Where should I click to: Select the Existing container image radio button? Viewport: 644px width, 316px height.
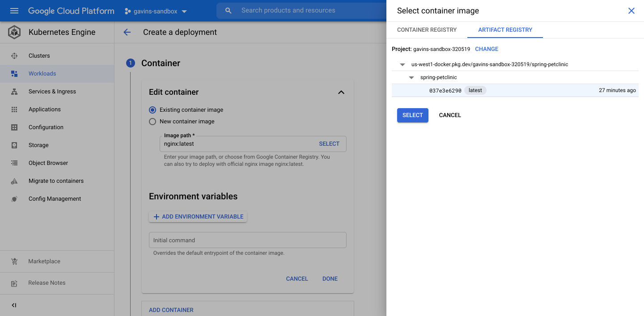(153, 110)
